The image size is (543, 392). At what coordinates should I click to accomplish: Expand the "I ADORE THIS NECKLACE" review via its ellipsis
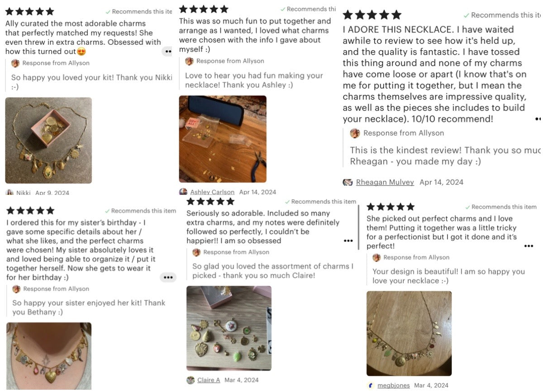(538, 119)
